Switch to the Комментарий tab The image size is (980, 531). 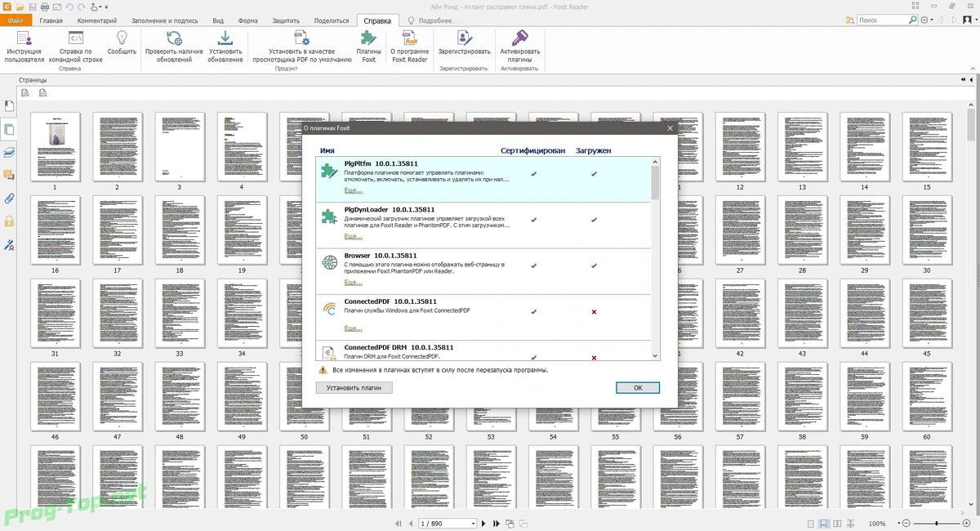point(96,20)
